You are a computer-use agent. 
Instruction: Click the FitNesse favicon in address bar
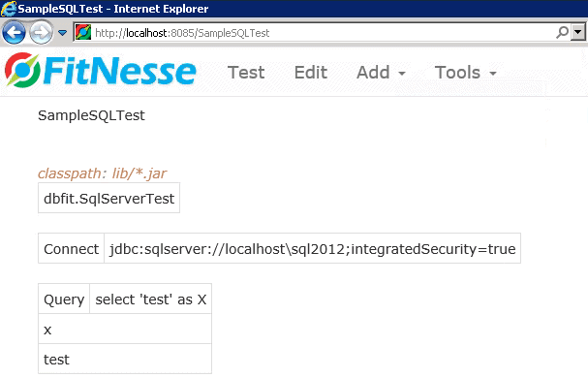(x=83, y=33)
